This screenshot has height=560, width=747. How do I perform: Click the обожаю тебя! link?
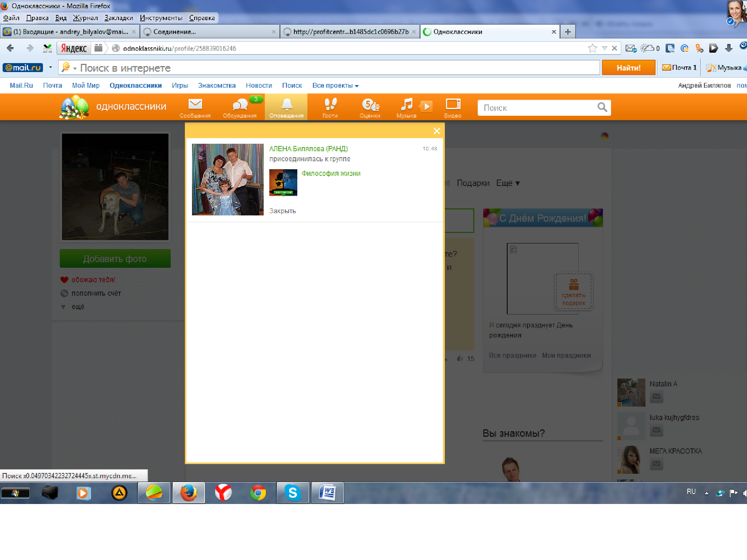click(93, 280)
